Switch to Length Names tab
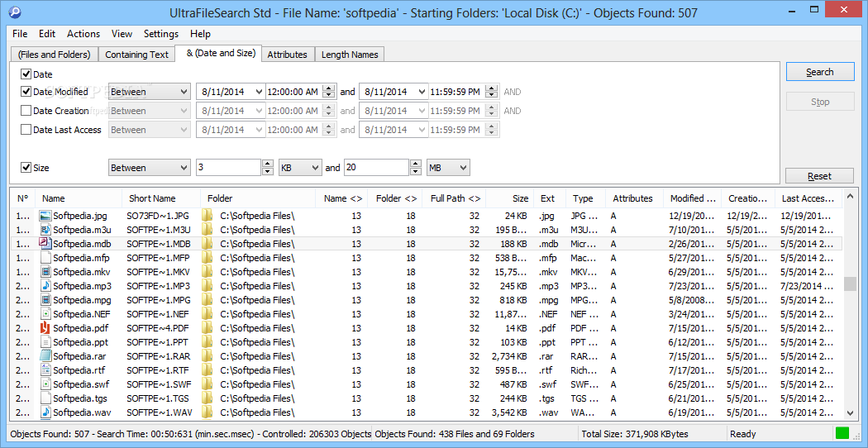This screenshot has height=448, width=868. 350,55
